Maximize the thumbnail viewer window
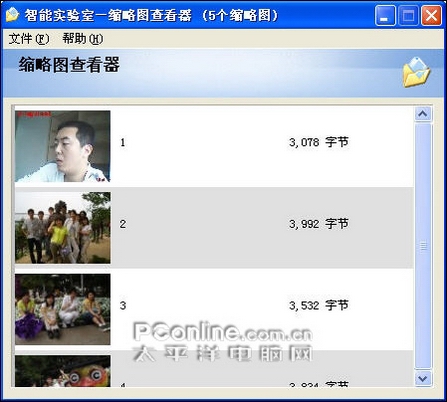Screen dimensions: 447x402 [408, 15]
